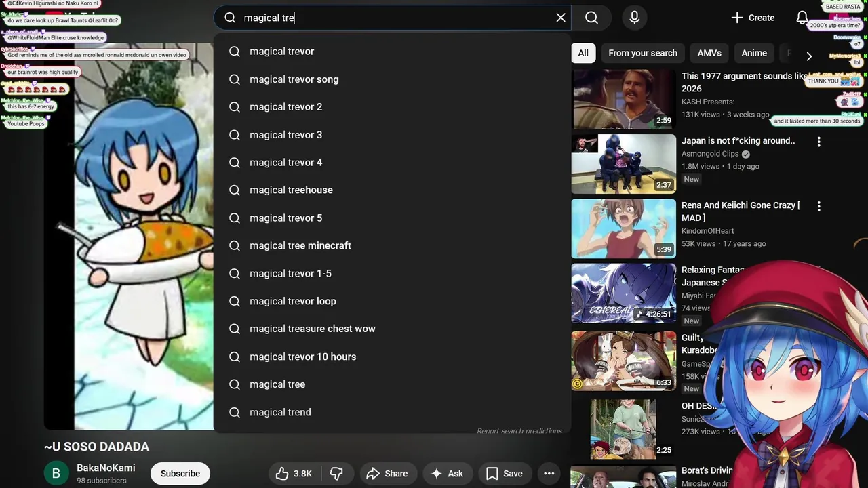Open the Asmongold Clips video thumbnail
Screen dimensions: 868x488
[624, 164]
